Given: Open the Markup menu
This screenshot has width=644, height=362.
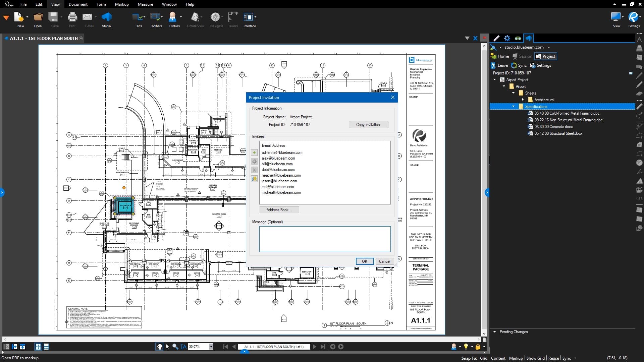Looking at the screenshot, I should [x=121, y=4].
